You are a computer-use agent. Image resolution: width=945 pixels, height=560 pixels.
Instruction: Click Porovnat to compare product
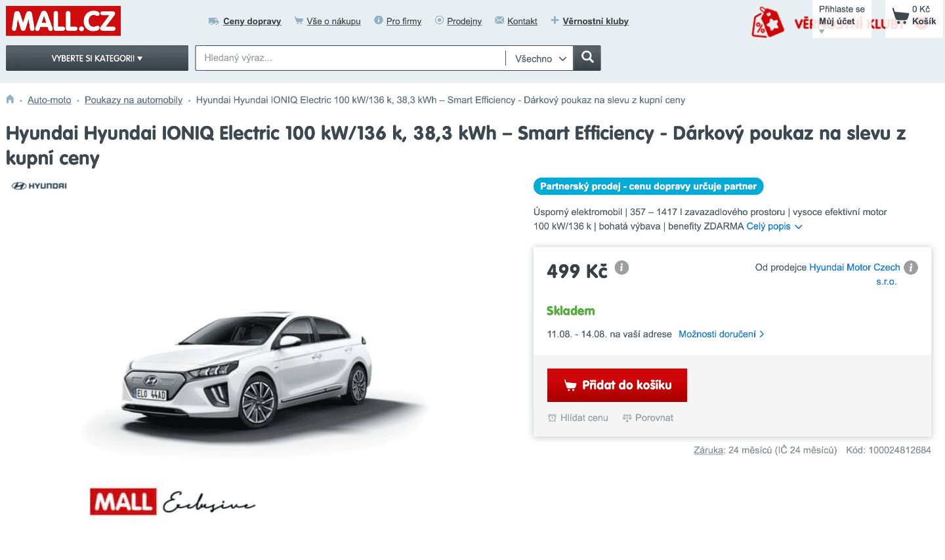click(x=648, y=418)
